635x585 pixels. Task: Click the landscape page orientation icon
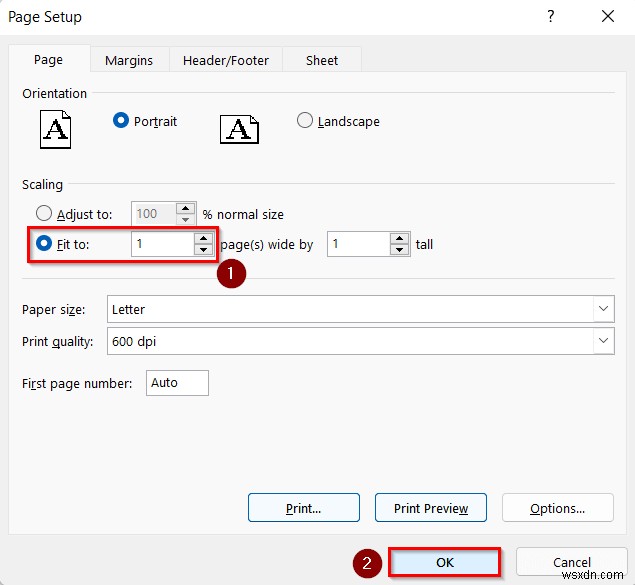[x=239, y=129]
